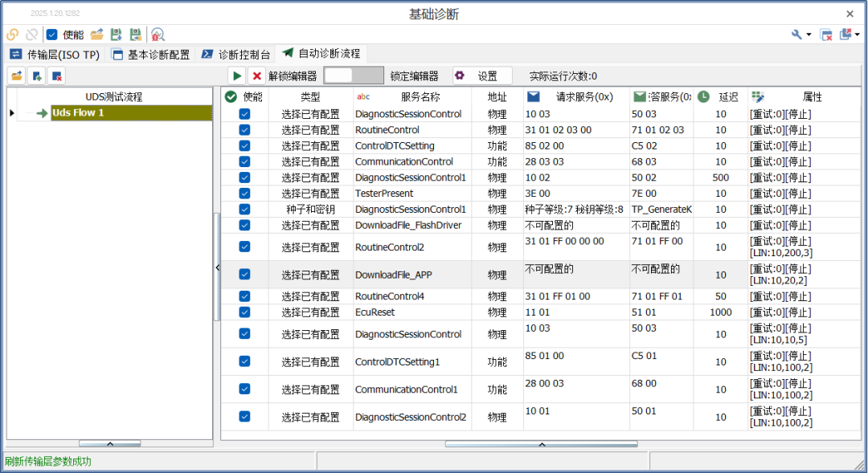Disable the ControlDTCSetting1 step checkbox

(244, 361)
